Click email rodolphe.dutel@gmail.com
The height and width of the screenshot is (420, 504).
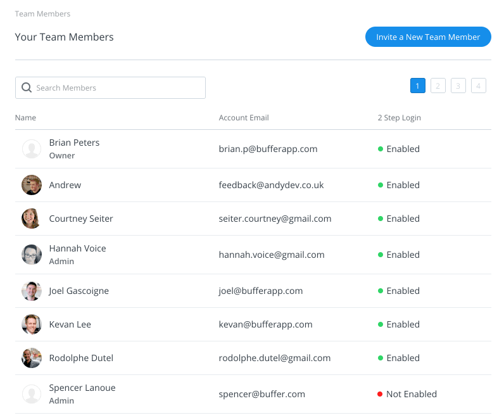point(275,358)
